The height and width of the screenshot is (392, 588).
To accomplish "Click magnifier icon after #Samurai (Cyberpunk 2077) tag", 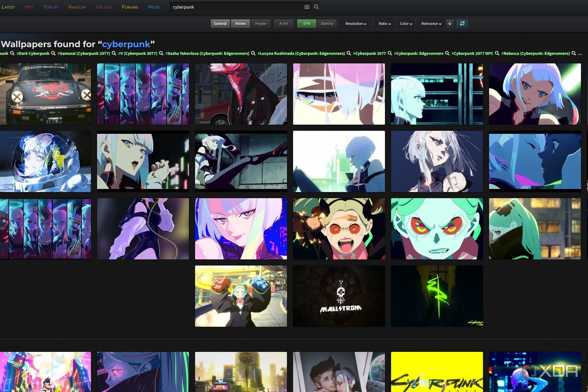I will tap(114, 53).
